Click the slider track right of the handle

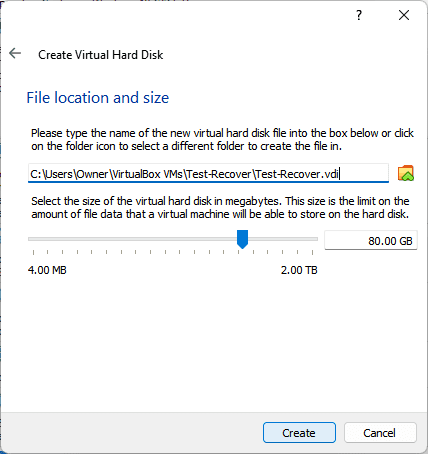tap(283, 239)
